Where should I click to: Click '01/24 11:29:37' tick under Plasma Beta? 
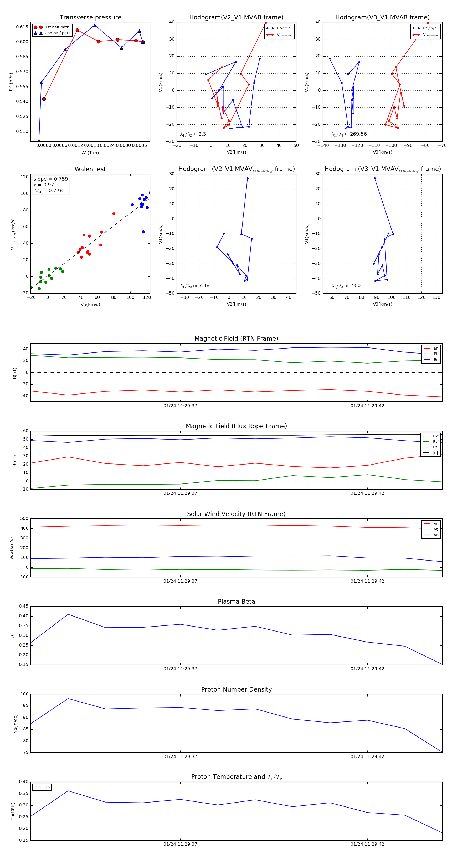coord(181,669)
